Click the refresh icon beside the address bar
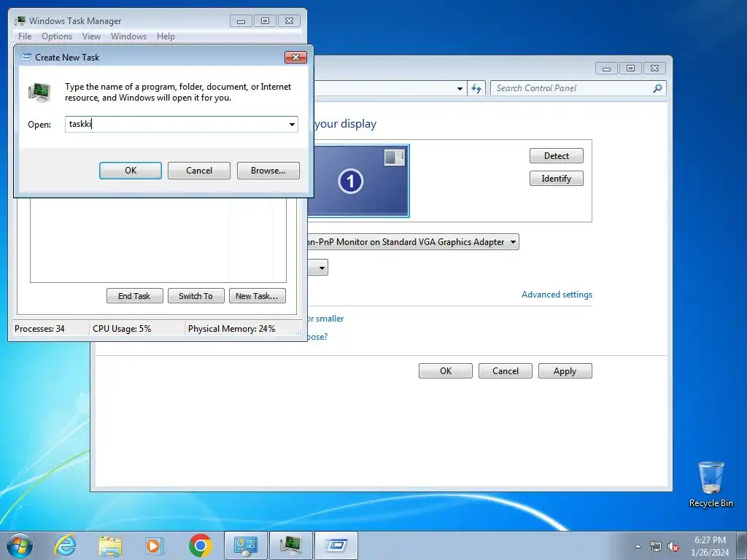 tap(476, 88)
